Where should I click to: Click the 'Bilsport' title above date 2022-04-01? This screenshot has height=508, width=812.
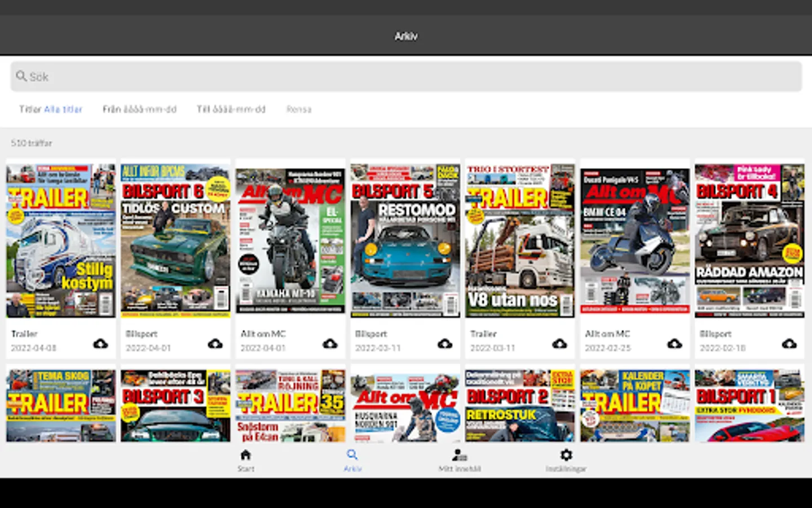point(142,334)
